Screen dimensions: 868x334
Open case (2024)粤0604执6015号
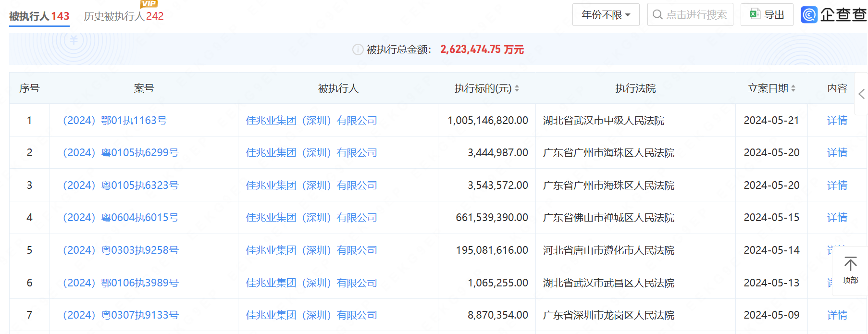tap(121, 217)
